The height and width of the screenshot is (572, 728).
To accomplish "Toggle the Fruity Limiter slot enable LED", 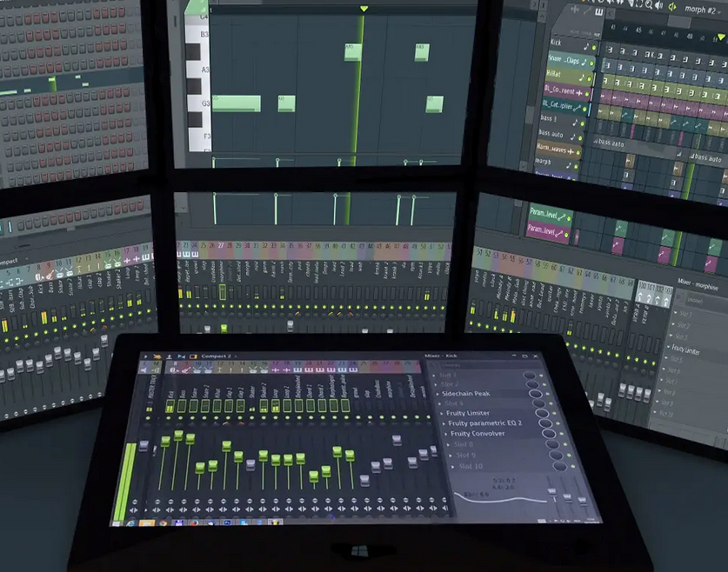I will [x=555, y=413].
